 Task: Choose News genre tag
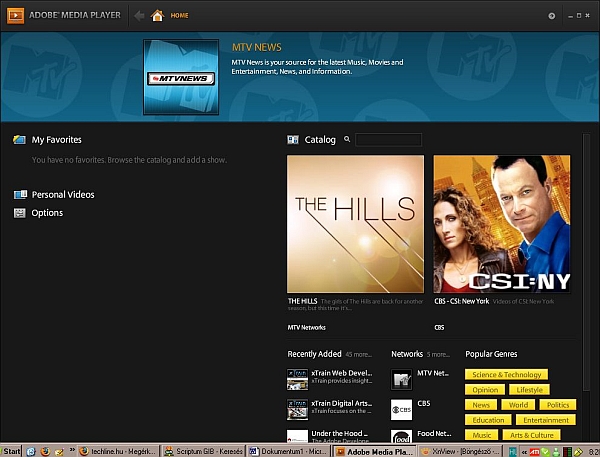(x=481, y=405)
